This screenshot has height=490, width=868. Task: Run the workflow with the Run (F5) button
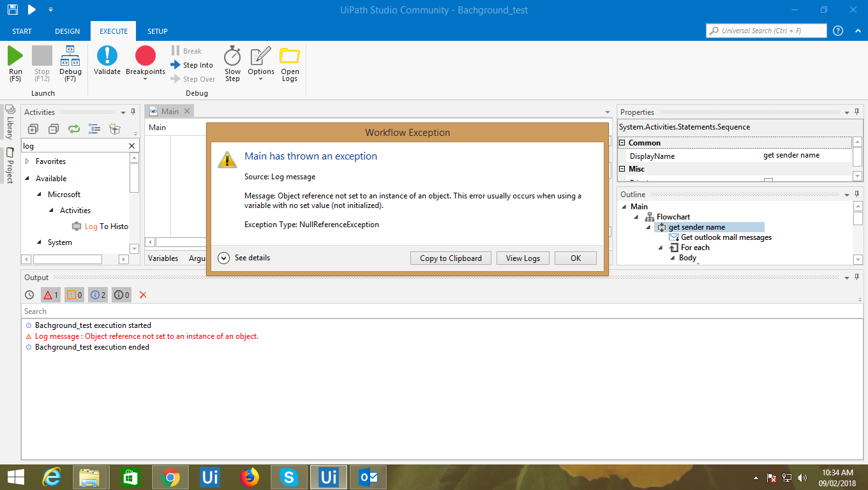[x=15, y=64]
